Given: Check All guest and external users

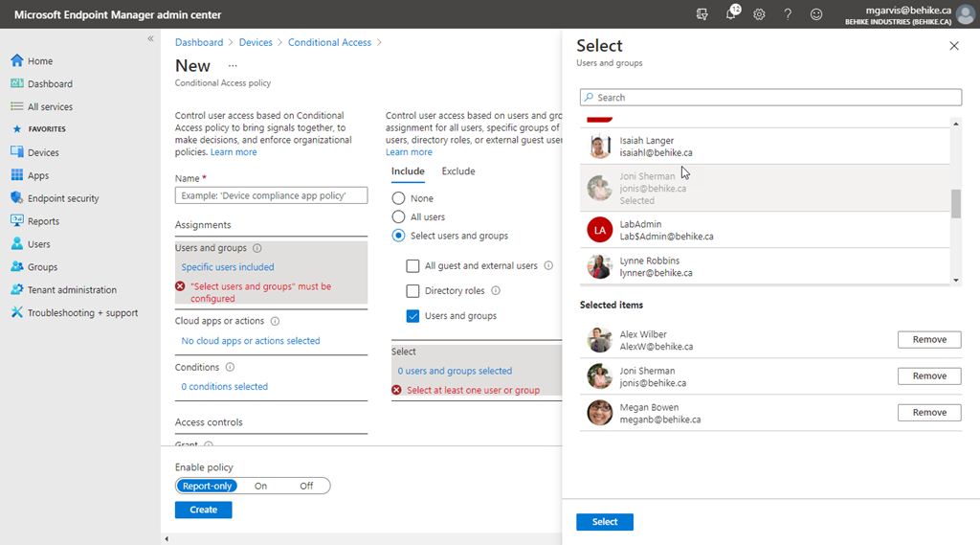Looking at the screenshot, I should [x=413, y=266].
